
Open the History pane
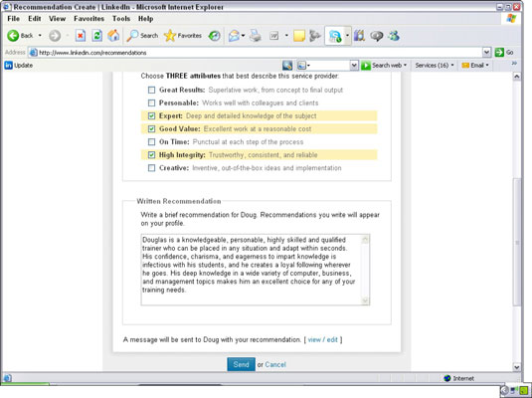coord(214,35)
